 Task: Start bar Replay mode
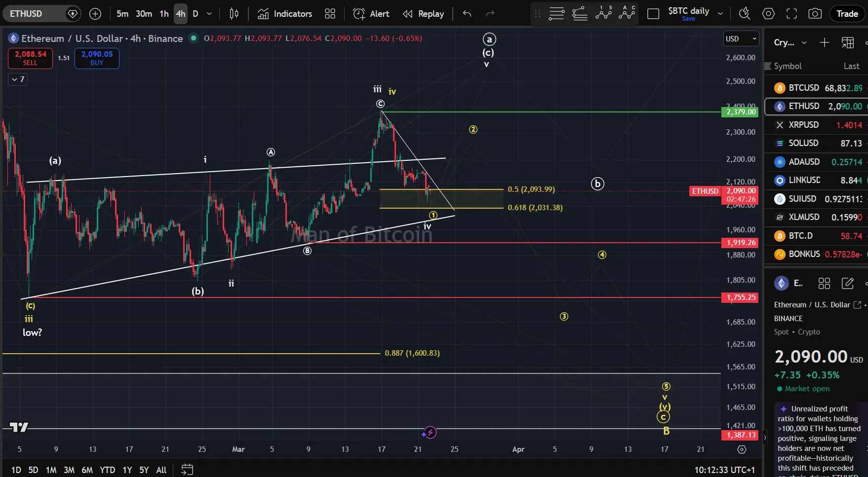pyautogui.click(x=423, y=14)
